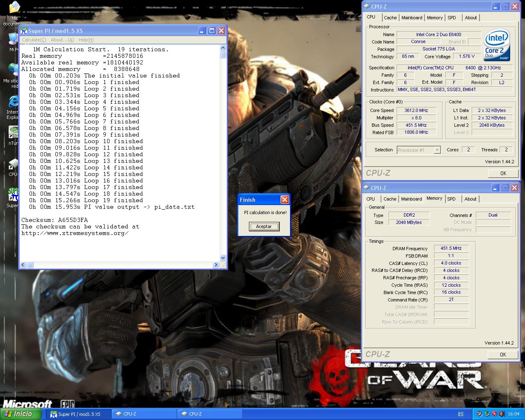The image size is (525, 420).
Task: Open the Help(H) menu in Super PI
Action: (x=86, y=40)
